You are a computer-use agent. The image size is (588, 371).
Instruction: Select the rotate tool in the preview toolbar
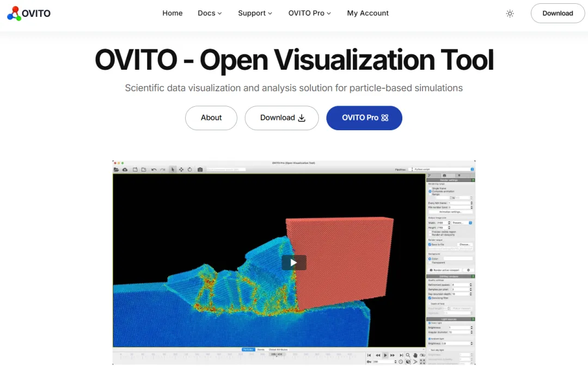coord(190,169)
